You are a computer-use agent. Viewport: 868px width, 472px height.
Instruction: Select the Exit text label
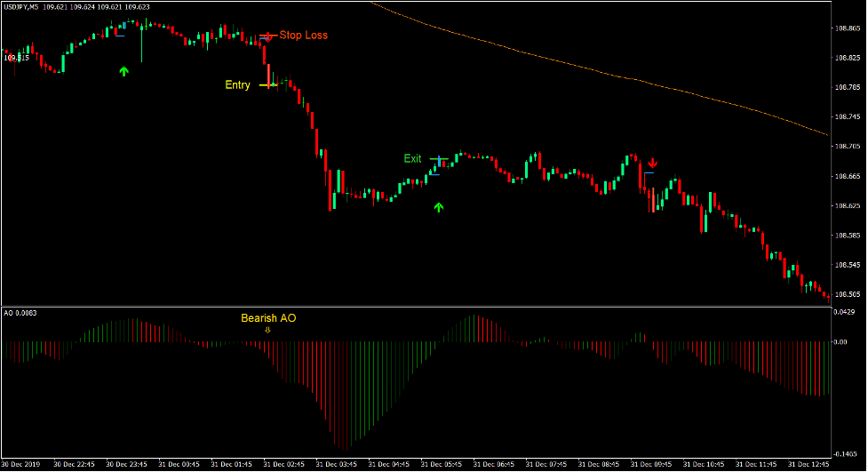[412, 159]
